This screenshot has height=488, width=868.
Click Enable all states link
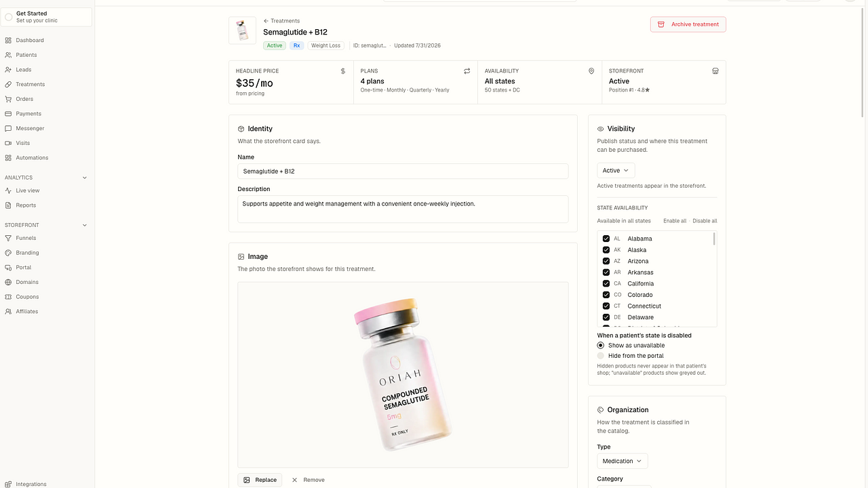coord(675,221)
